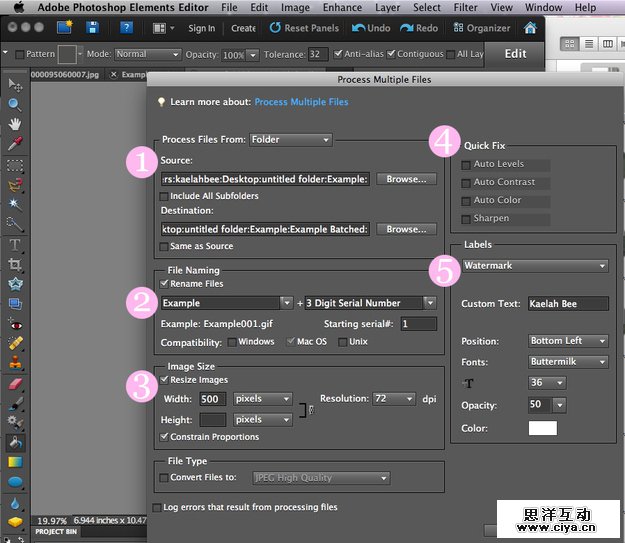Select the Crop tool
Viewport: 625px width, 543px height.
point(15,264)
